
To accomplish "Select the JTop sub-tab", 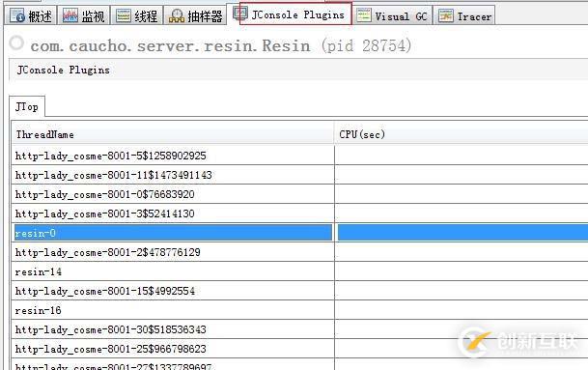I will coord(27,106).
